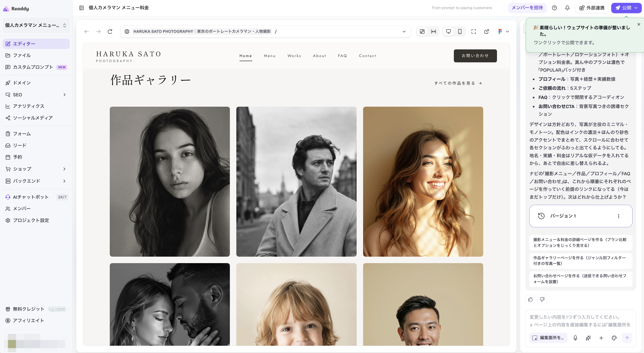Click the お問い合わせ button in site header

(x=475, y=56)
